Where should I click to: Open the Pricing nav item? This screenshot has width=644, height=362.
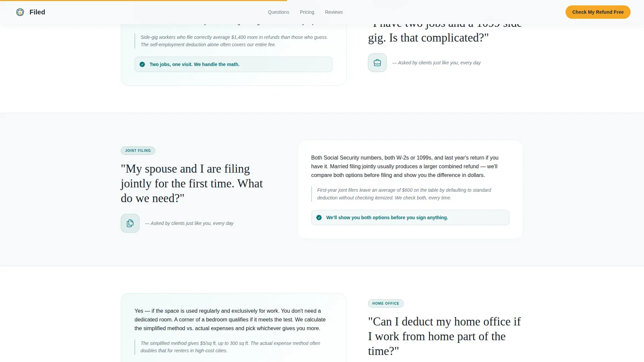307,12
